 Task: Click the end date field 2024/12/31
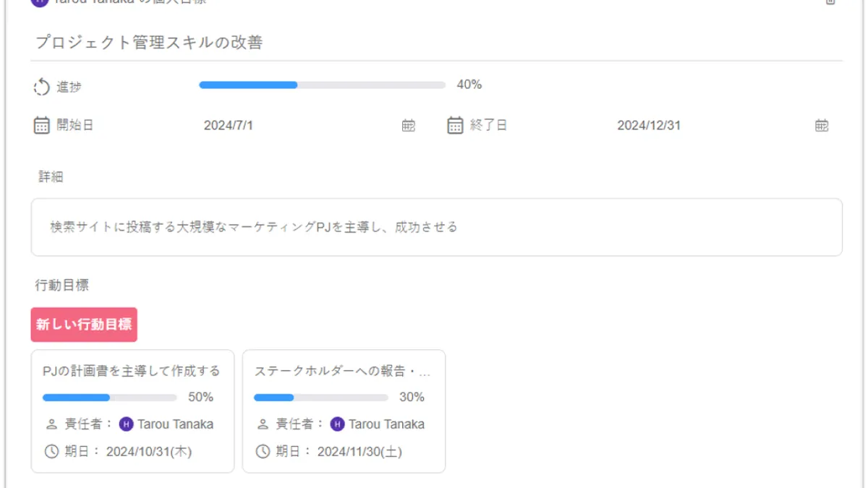(722, 126)
